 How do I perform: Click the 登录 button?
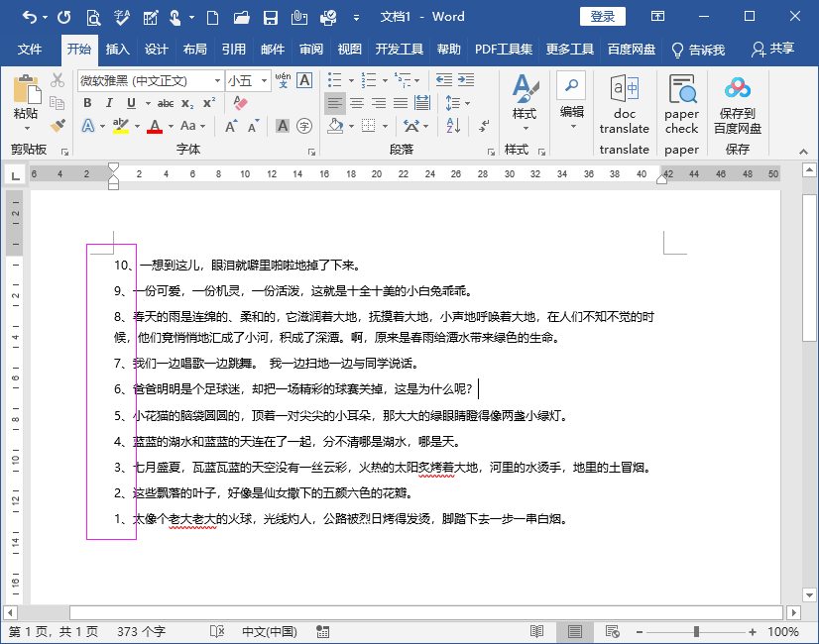tap(602, 17)
